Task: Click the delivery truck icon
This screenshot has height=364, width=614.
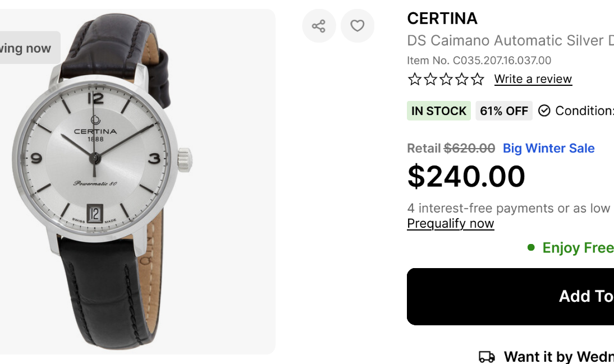Action: 487,357
